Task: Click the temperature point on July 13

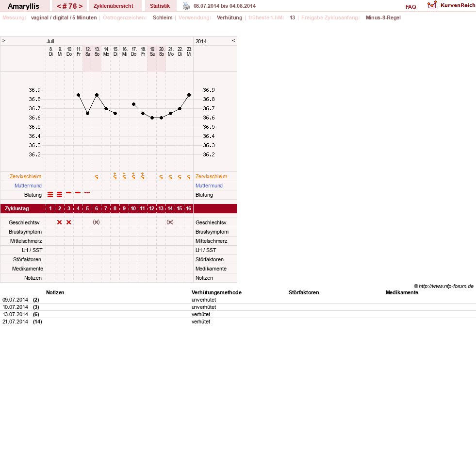Action: pos(97,95)
